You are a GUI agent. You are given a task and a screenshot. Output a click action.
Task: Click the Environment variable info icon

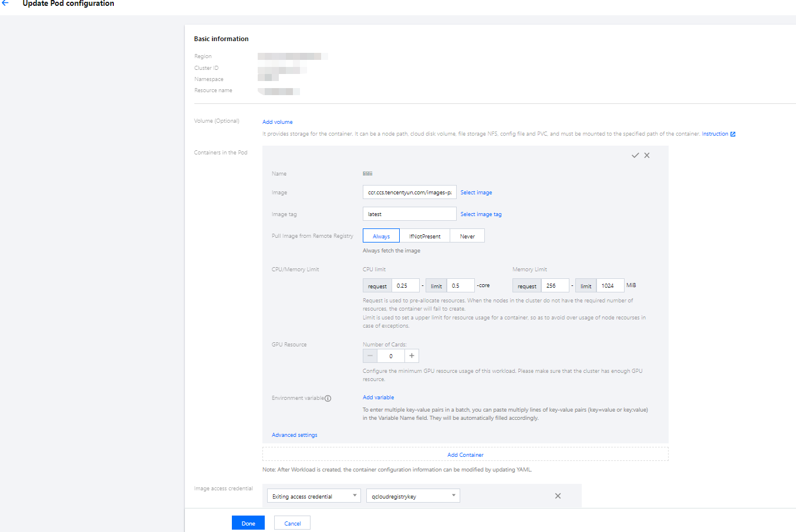point(328,398)
